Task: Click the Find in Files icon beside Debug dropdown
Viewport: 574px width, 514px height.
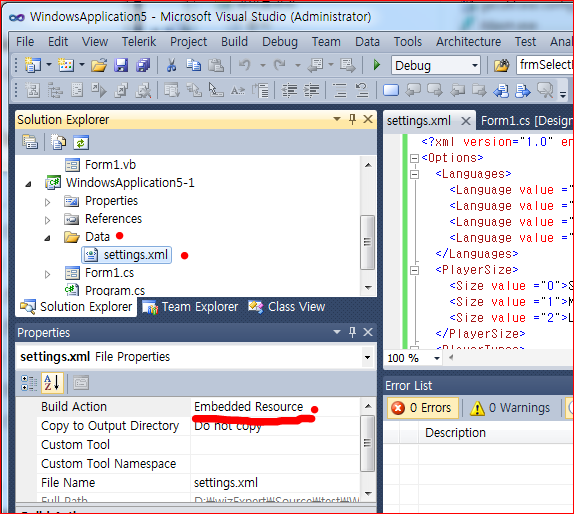Action: 502,66
